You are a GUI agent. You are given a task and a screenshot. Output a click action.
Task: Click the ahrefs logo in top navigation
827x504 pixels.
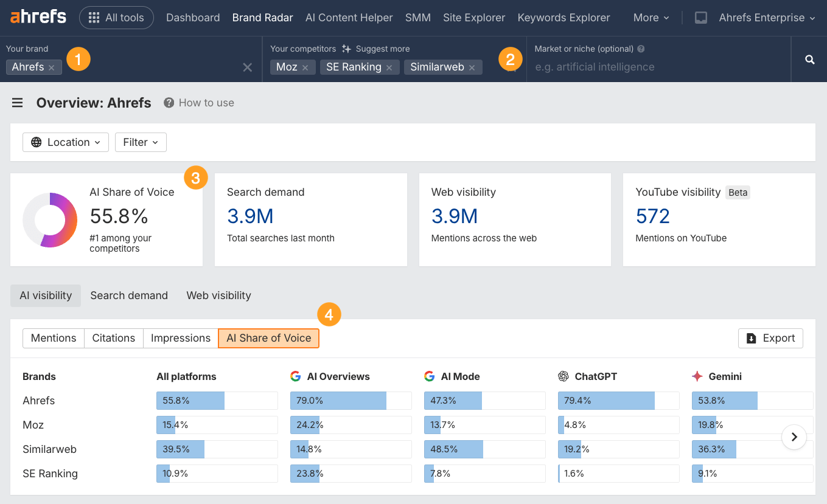tap(38, 16)
